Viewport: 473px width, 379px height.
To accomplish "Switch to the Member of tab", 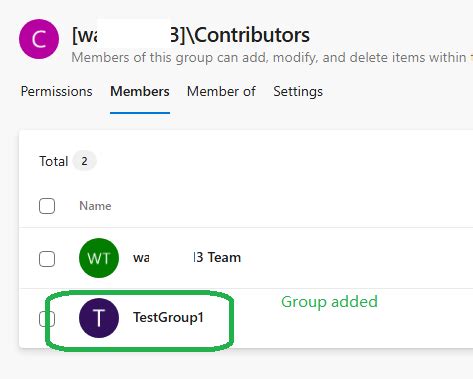I will [221, 91].
